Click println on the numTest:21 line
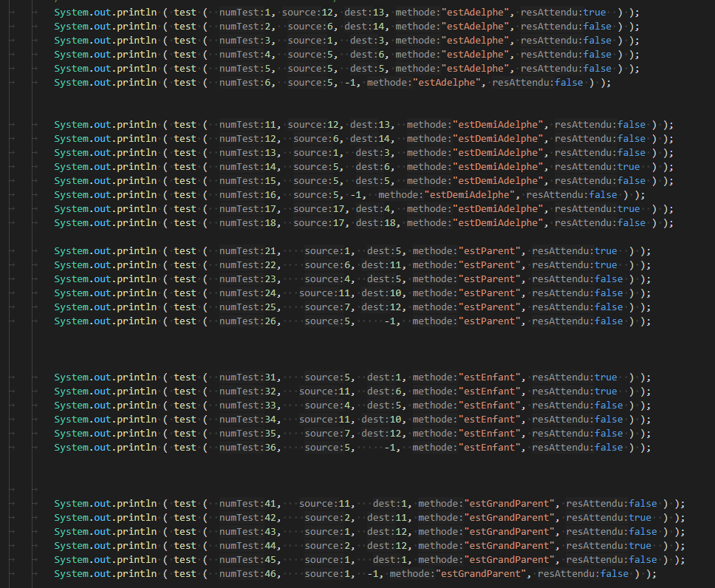This screenshot has width=715, height=588. click(134, 251)
